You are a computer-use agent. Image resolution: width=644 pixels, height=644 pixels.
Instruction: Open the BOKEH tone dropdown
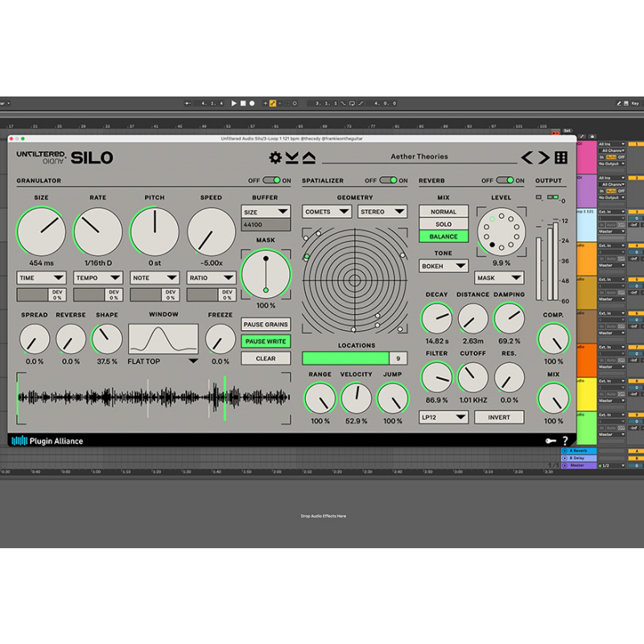click(444, 266)
